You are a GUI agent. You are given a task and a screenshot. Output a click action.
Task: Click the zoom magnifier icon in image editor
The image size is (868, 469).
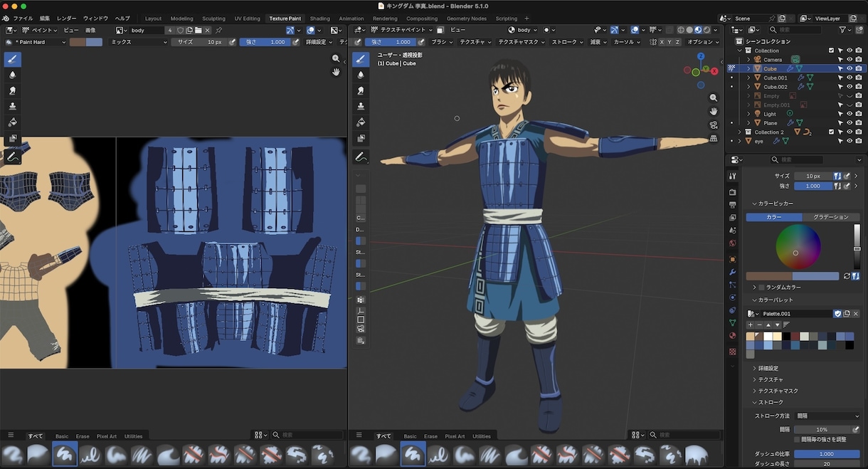click(x=336, y=58)
